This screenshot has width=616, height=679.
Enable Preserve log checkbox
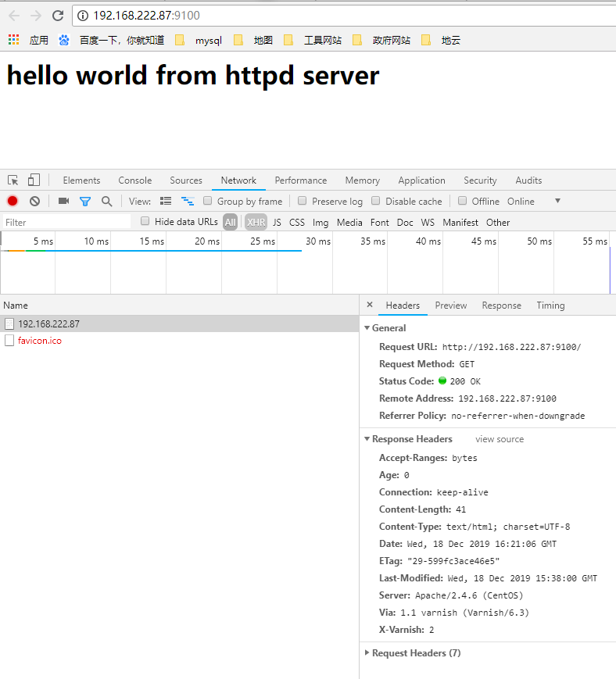[302, 201]
